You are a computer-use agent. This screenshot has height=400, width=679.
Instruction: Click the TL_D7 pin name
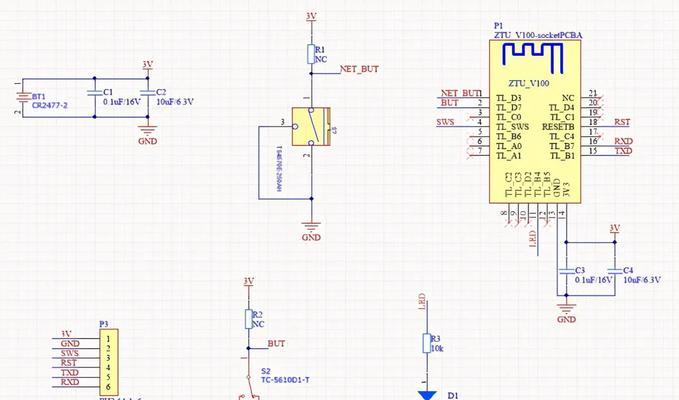tap(508, 108)
